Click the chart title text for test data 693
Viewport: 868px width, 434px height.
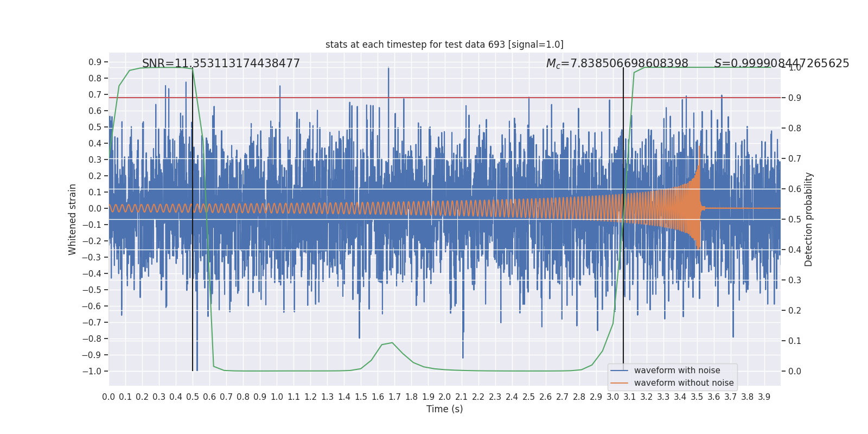tap(444, 44)
